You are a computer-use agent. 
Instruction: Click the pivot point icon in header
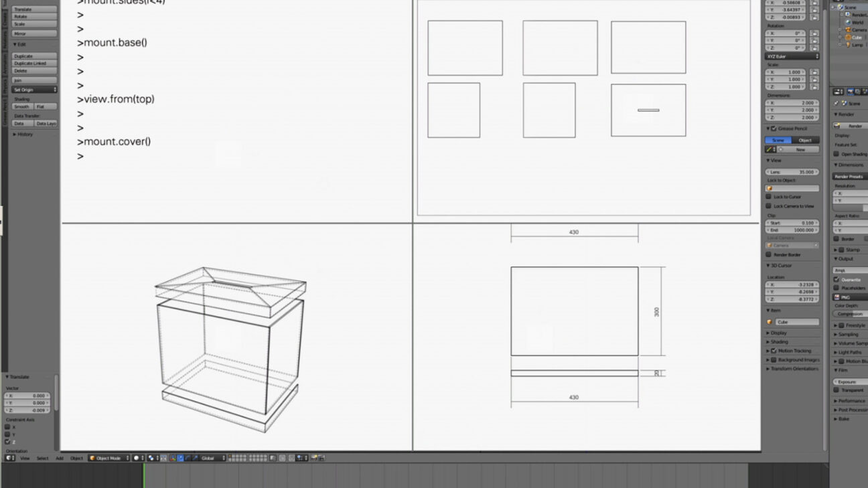click(153, 458)
